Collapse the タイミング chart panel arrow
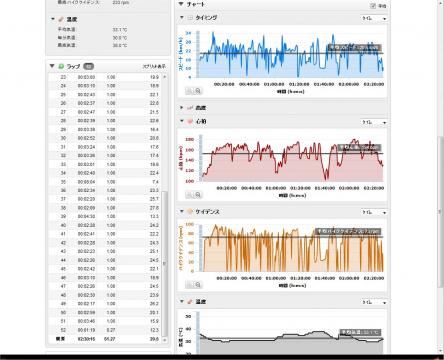The image size is (444, 360). [x=182, y=17]
